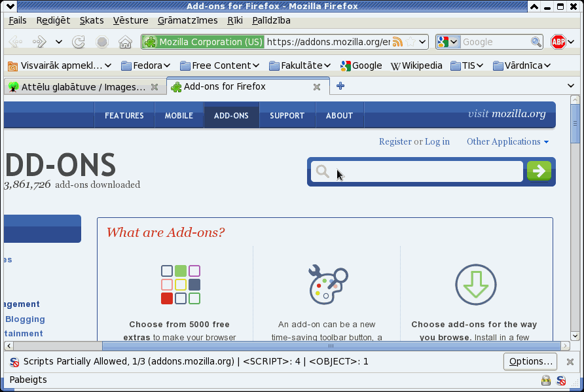List all tabs with the arrow
This screenshot has width=584, height=392.
coord(571,86)
